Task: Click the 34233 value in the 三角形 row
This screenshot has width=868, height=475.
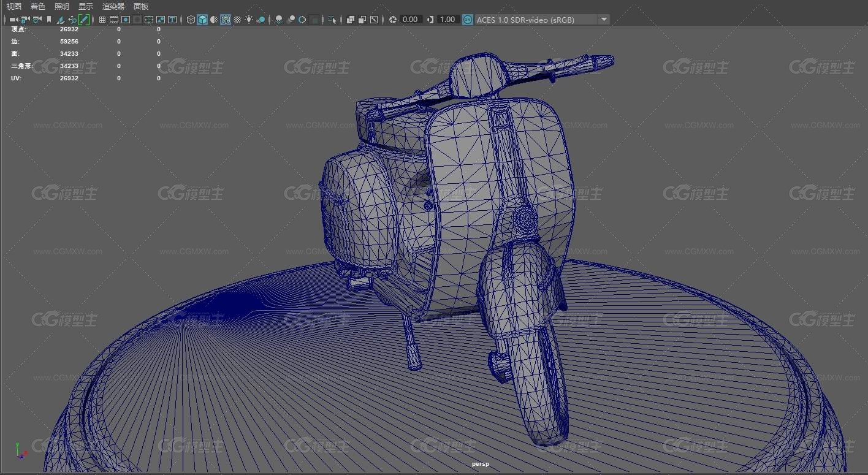Action: [x=69, y=66]
